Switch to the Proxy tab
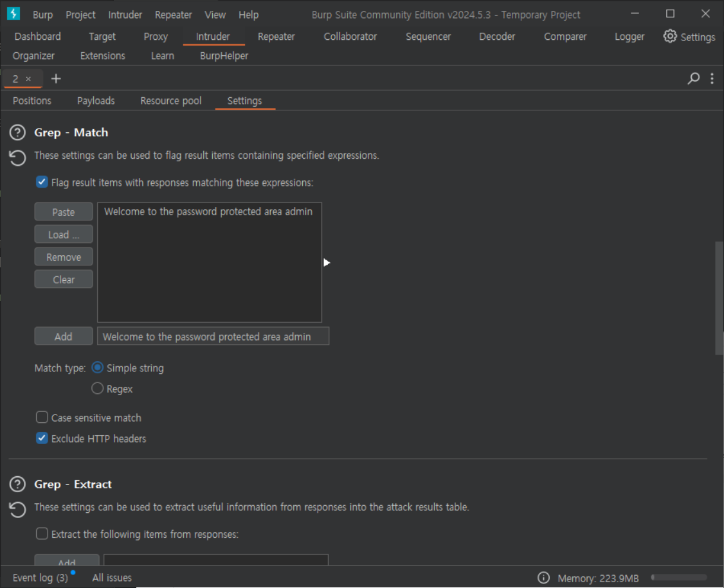The width and height of the screenshot is (724, 588). pos(156,37)
